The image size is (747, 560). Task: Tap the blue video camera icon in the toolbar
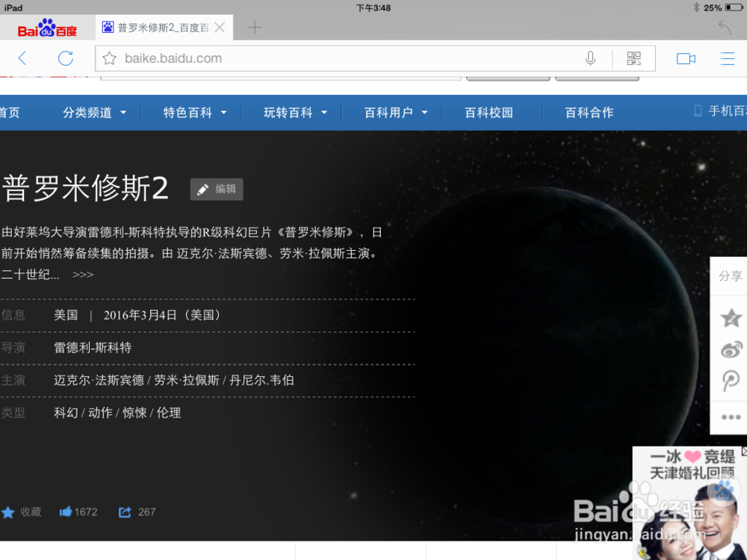[686, 58]
